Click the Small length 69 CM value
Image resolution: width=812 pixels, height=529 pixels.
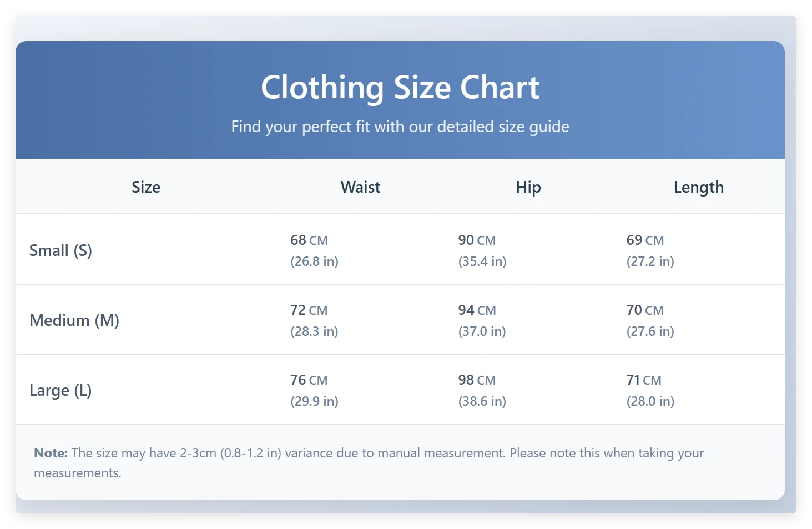click(645, 240)
